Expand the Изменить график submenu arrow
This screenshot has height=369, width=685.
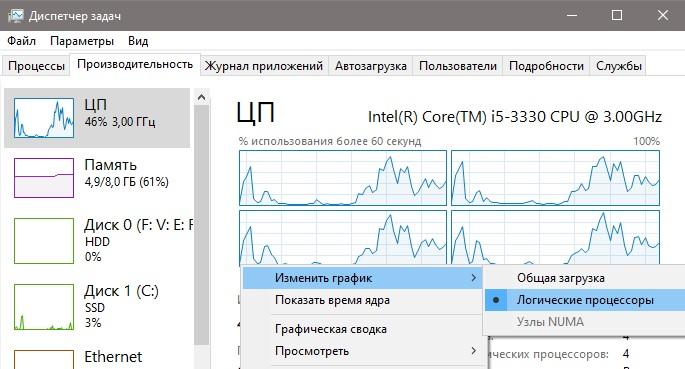(x=474, y=278)
